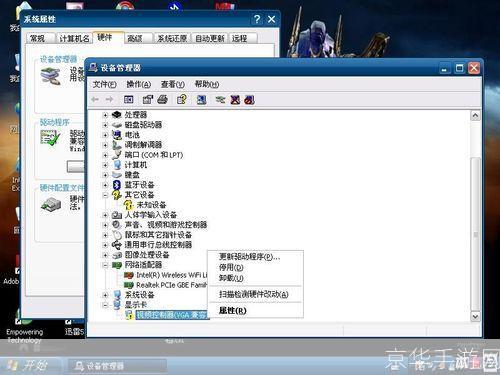Collapse the 其它设备 node

pyautogui.click(x=105, y=195)
